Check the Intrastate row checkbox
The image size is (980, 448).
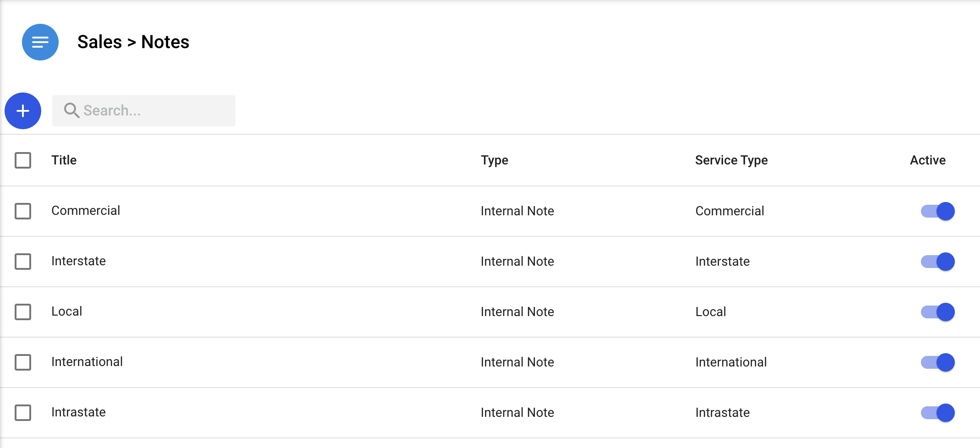(23, 413)
